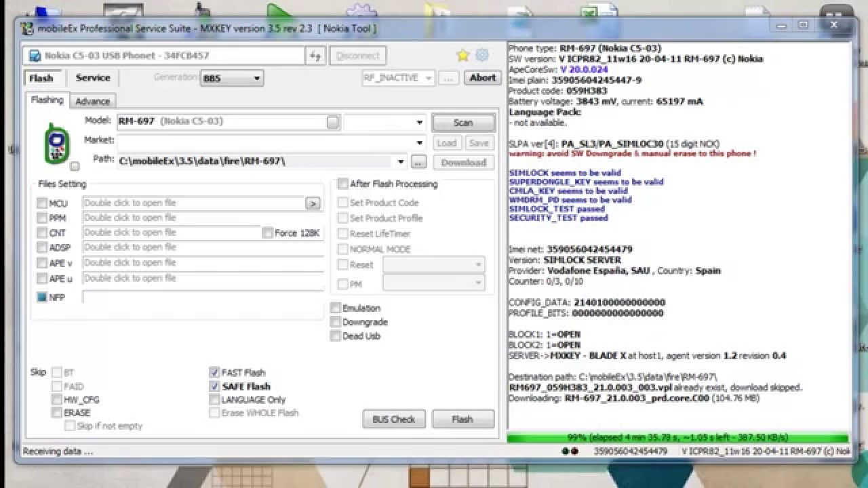This screenshot has height=488, width=868.
Task: Expand the Path dropdown arrow
Action: point(401,162)
